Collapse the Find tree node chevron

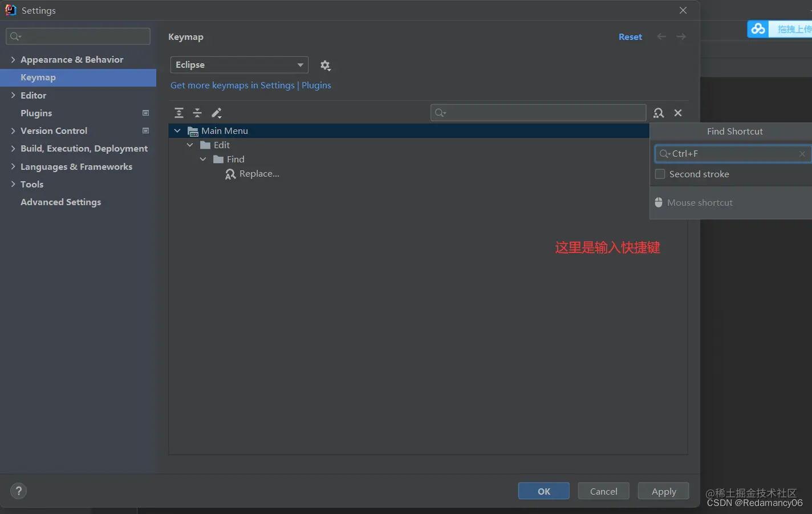[x=203, y=160]
